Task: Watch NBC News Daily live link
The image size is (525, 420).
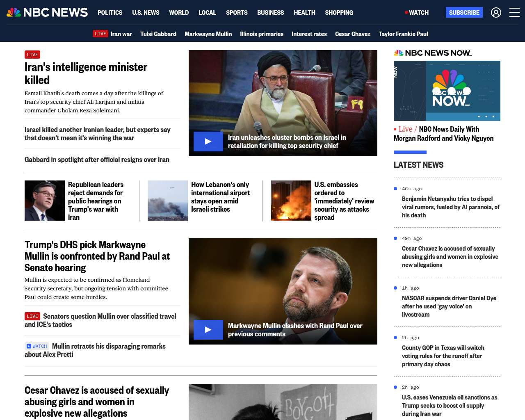Action: click(x=444, y=134)
